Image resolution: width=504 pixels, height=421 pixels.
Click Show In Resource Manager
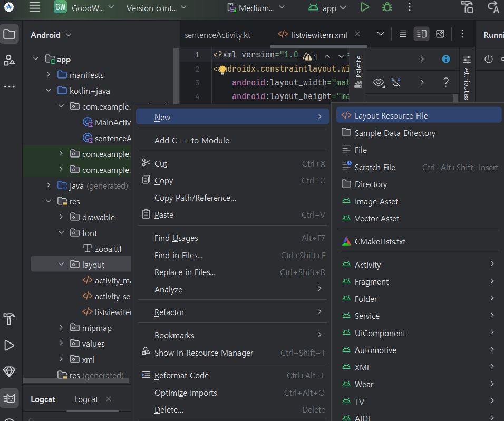pos(232,353)
